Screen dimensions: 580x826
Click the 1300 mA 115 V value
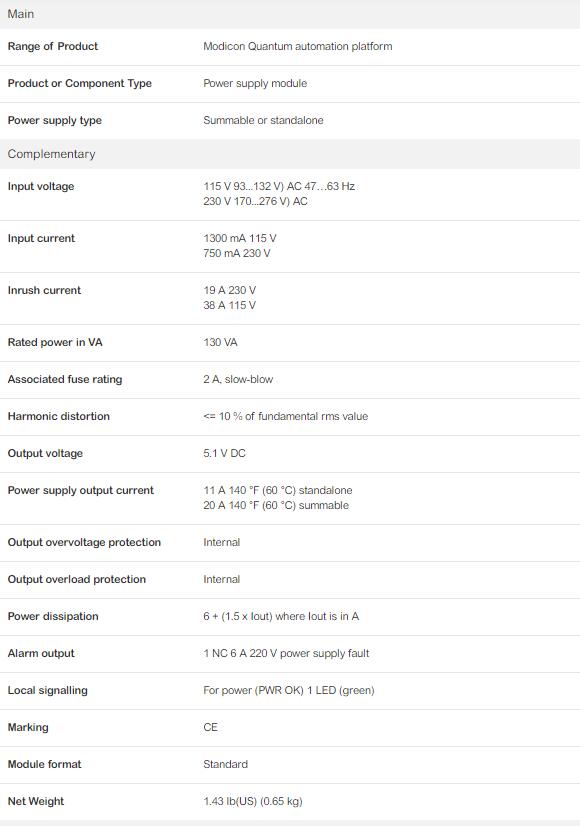coord(240,238)
